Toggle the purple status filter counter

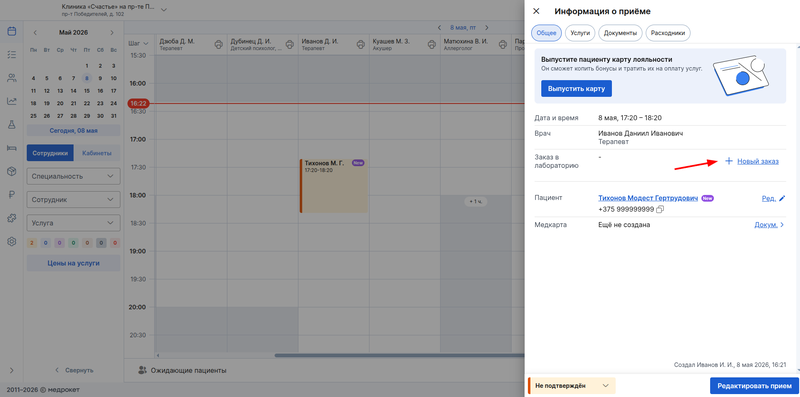click(60, 243)
